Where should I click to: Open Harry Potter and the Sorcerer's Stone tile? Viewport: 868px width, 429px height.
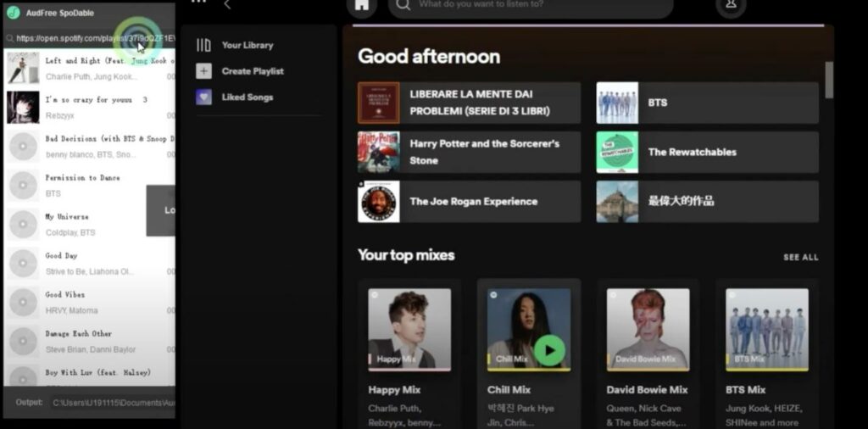coord(469,153)
